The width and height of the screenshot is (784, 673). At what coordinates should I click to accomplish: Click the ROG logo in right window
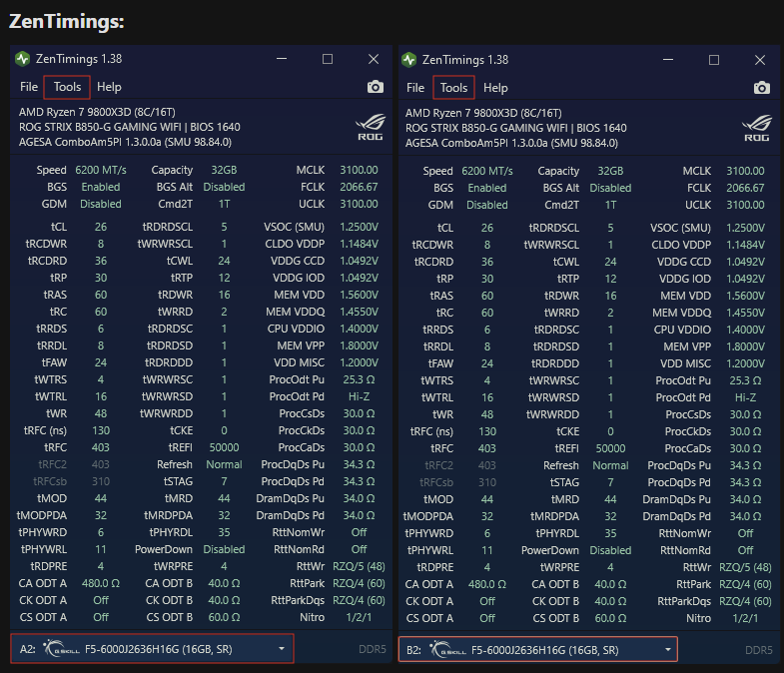(756, 129)
